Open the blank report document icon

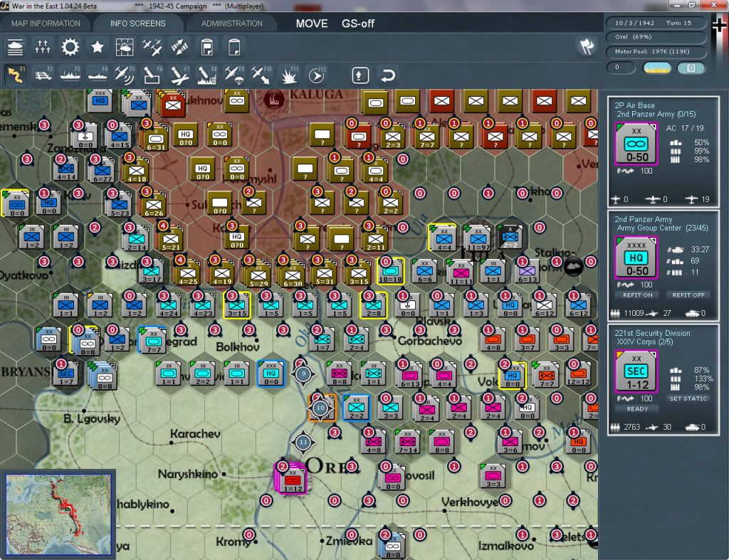click(234, 47)
